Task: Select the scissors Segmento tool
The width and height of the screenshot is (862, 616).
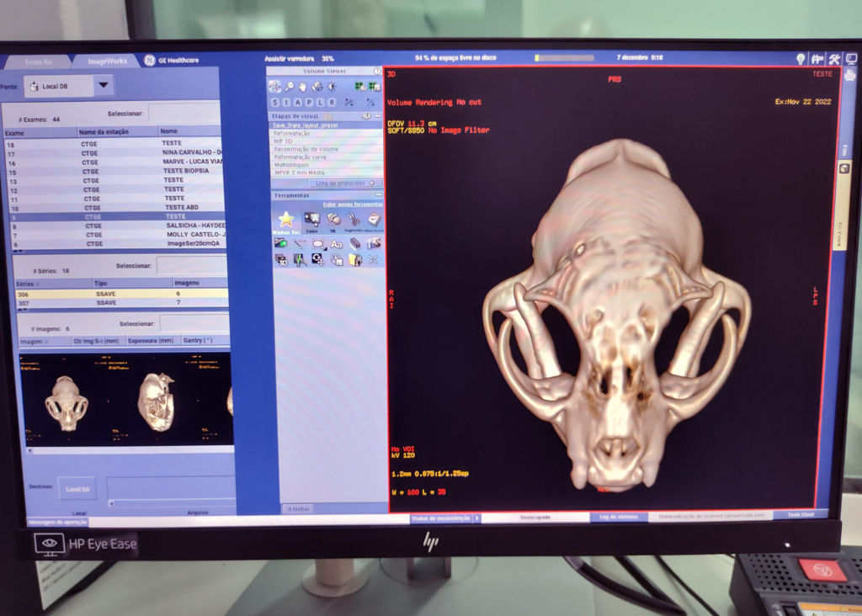Action: pyautogui.click(x=354, y=220)
